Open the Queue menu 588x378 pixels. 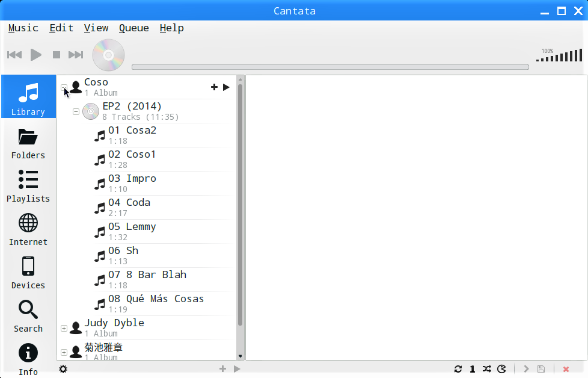134,28
